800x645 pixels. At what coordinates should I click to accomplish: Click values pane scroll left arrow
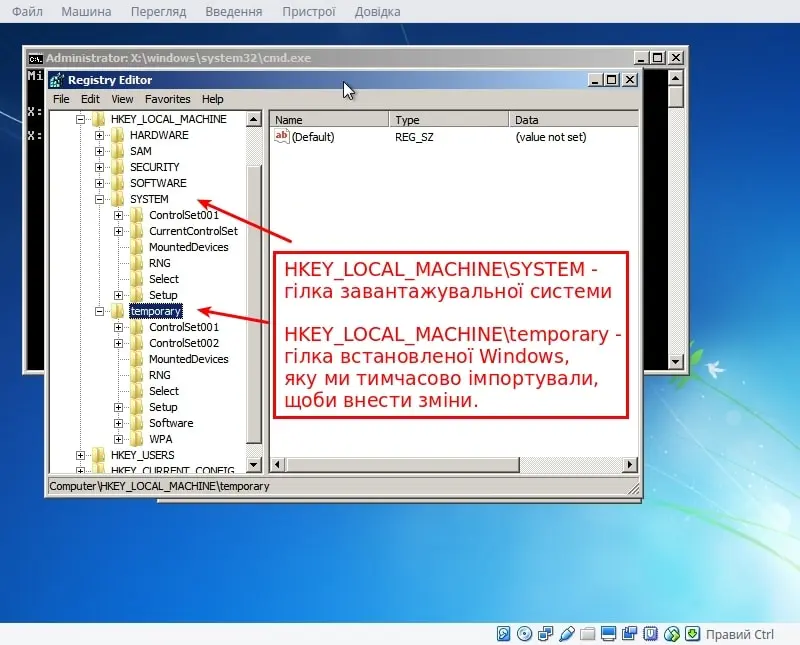coord(277,464)
